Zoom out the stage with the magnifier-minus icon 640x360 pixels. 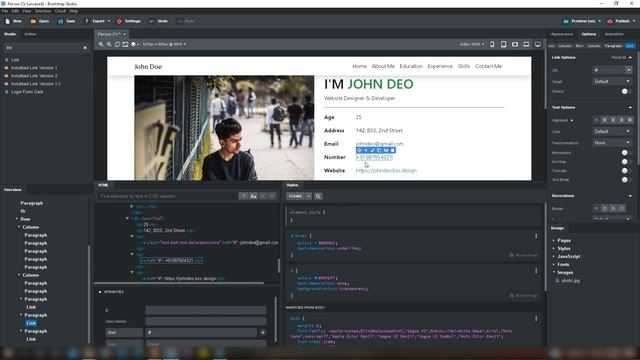pos(109,44)
